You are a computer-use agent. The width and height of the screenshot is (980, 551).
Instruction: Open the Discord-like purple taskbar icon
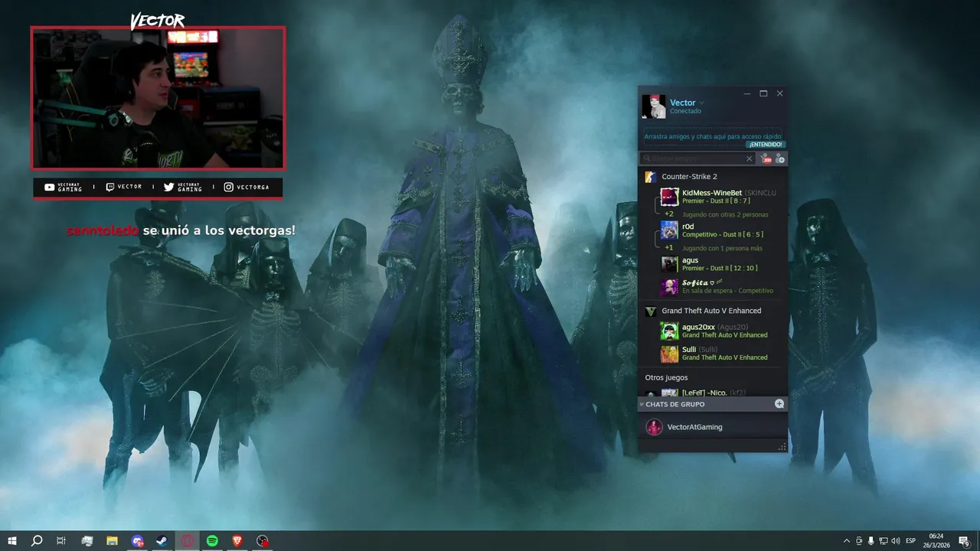tap(137, 541)
